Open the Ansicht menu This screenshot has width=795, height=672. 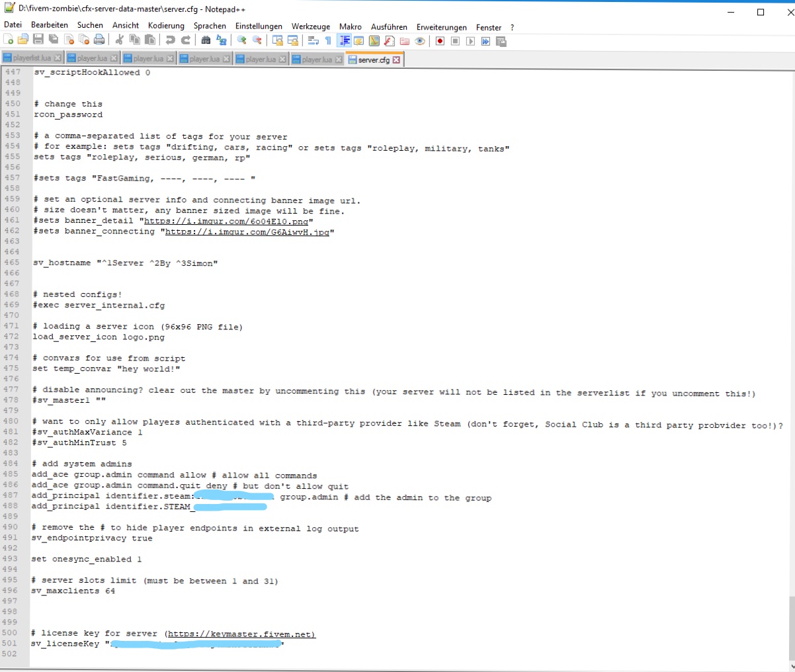pos(126,26)
